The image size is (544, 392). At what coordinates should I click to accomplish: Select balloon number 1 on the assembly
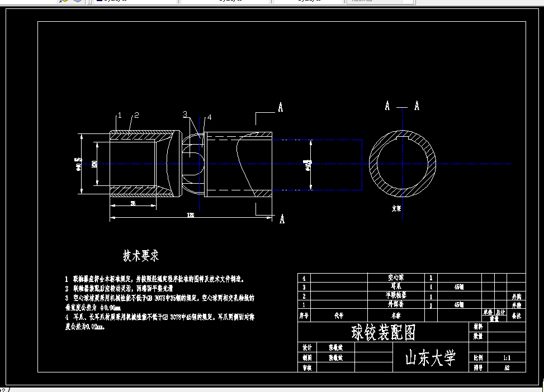[120, 115]
